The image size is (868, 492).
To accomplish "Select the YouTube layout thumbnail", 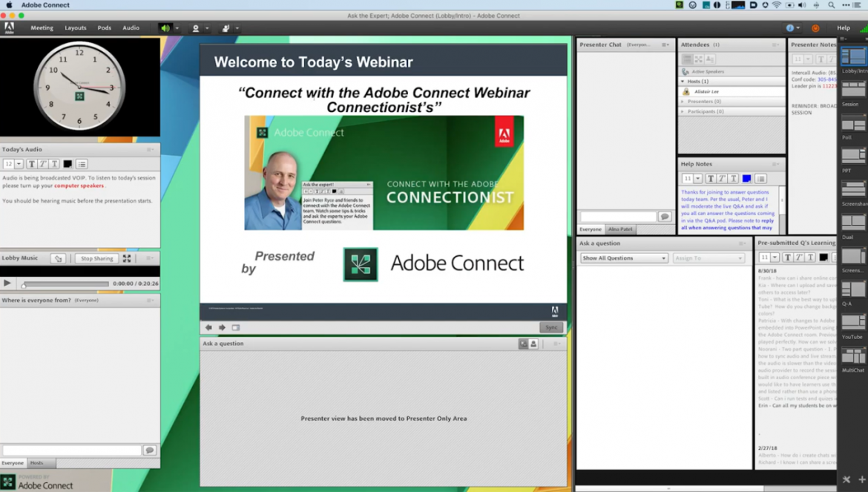I will 852,321.
